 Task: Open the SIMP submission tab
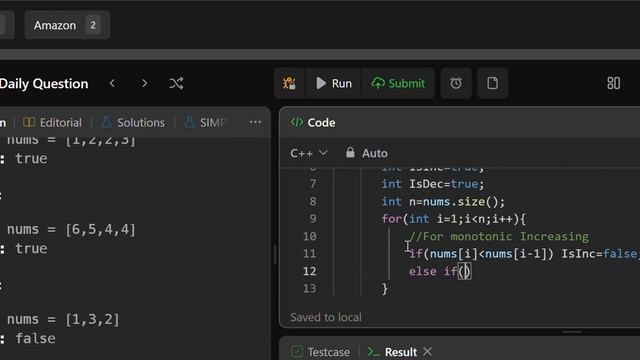click(x=206, y=122)
